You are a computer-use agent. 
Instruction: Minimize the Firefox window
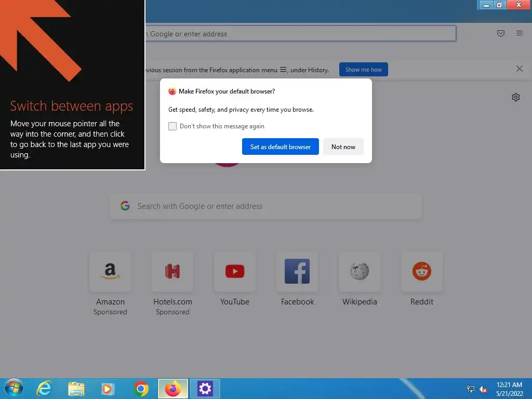point(486,5)
